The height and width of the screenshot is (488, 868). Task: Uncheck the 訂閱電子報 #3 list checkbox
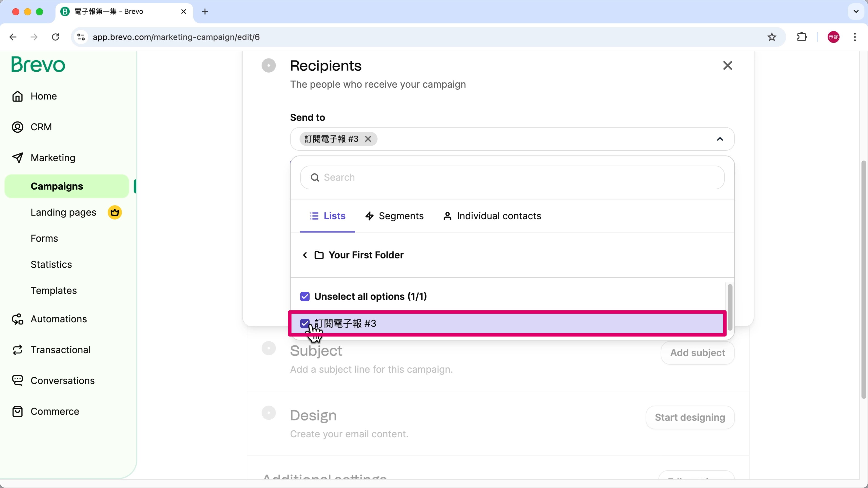pyautogui.click(x=305, y=323)
